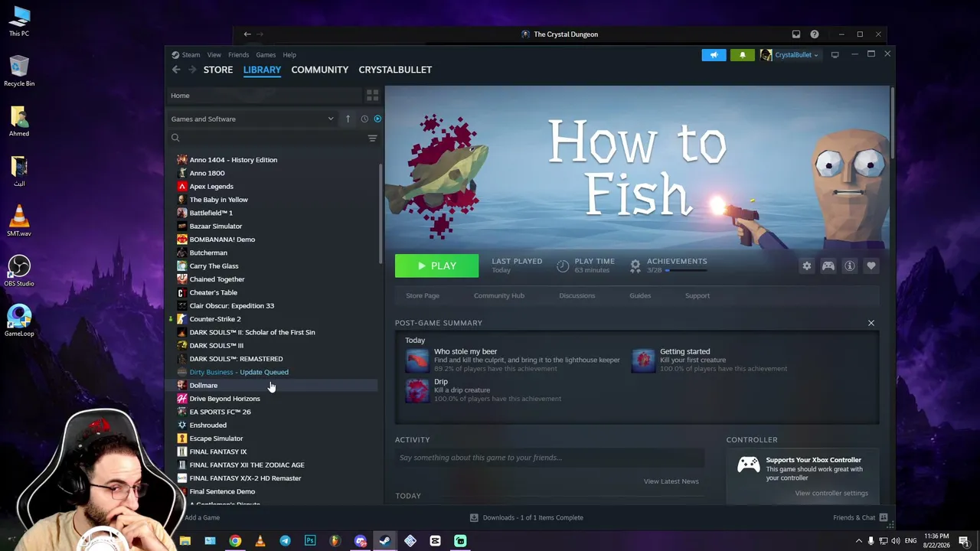Close the Post-Game Summary panel
Viewport: 980px width, 551px height.
coord(871,323)
